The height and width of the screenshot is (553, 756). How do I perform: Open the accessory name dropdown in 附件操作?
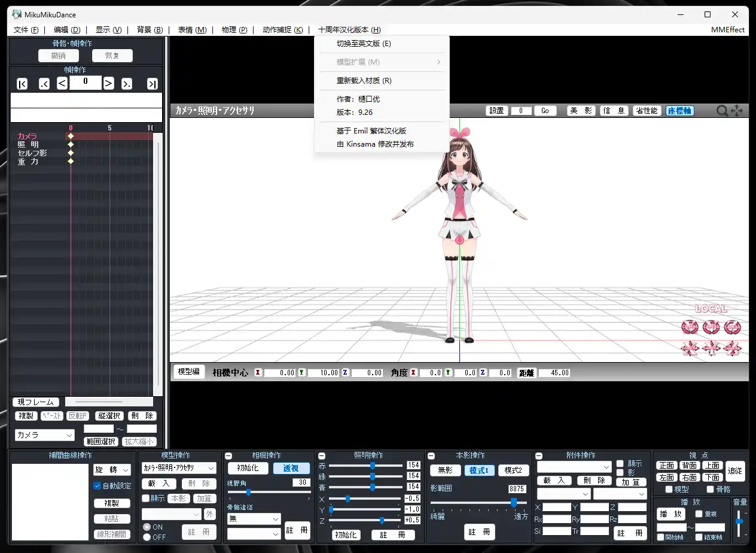(574, 466)
